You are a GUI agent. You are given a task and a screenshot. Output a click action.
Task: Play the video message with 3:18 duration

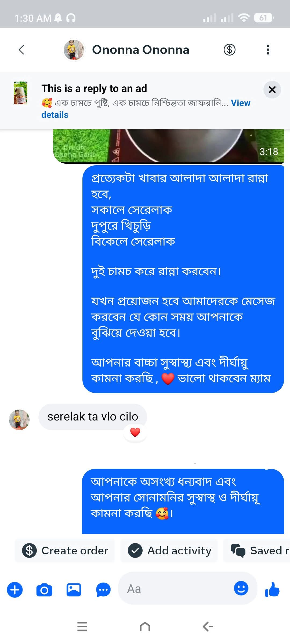(168, 146)
